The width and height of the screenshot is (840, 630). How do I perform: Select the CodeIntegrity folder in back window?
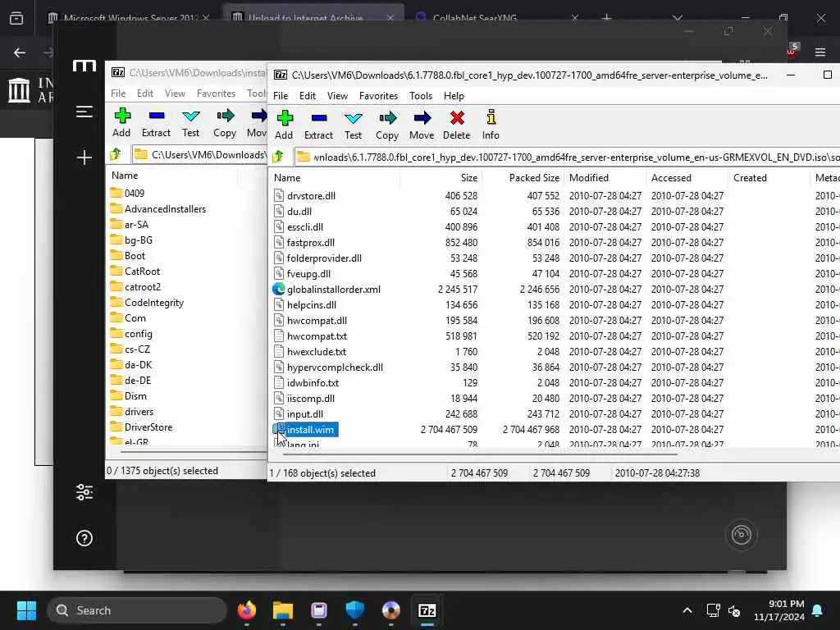[x=153, y=302]
